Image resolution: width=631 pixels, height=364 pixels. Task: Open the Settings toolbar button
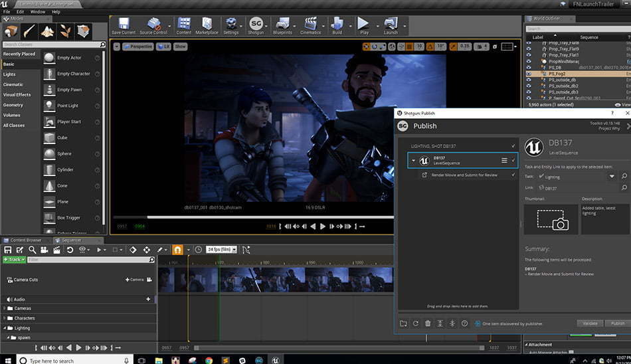pyautogui.click(x=231, y=26)
